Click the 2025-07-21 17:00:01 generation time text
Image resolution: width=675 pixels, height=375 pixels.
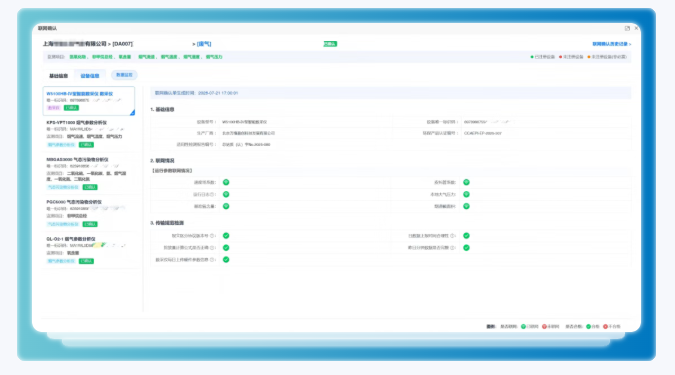pos(218,93)
